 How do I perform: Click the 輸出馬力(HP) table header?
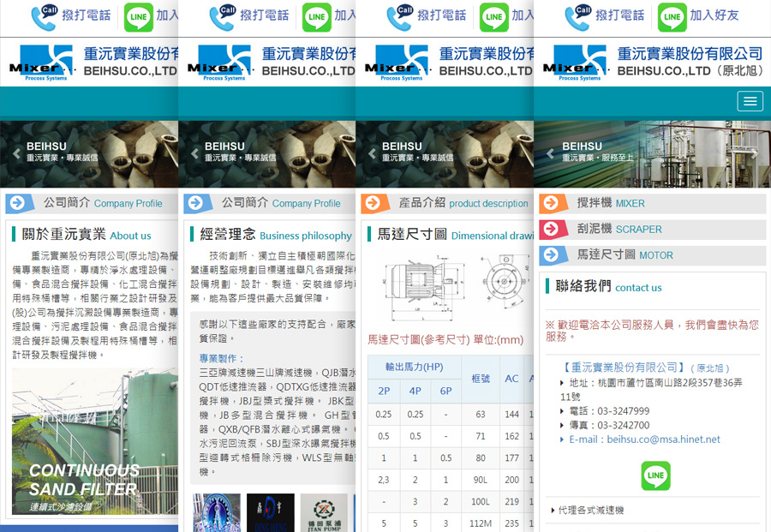point(414,367)
